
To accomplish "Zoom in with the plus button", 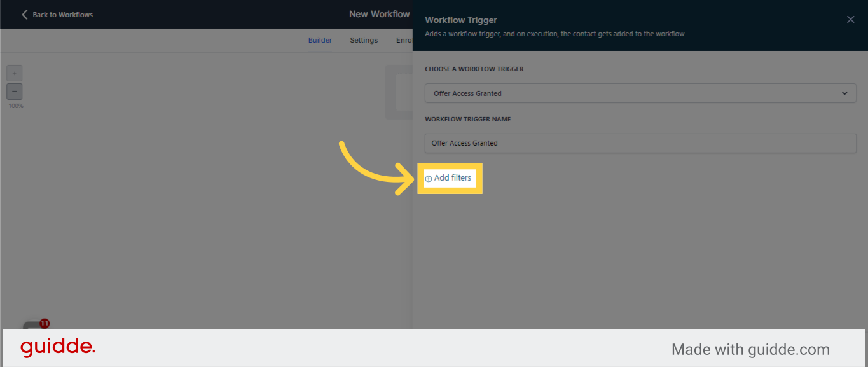I will (x=15, y=73).
